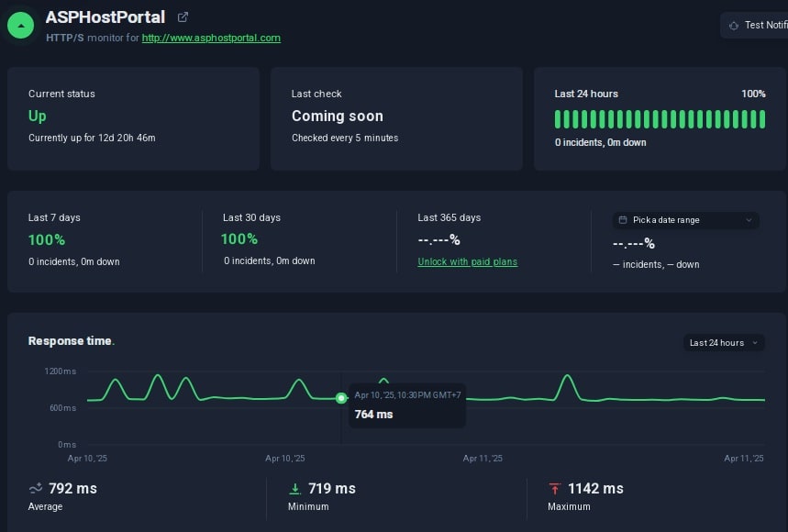The height and width of the screenshot is (532, 788).
Task: Click the ASPHostPortal monitor title
Action: coord(105,17)
